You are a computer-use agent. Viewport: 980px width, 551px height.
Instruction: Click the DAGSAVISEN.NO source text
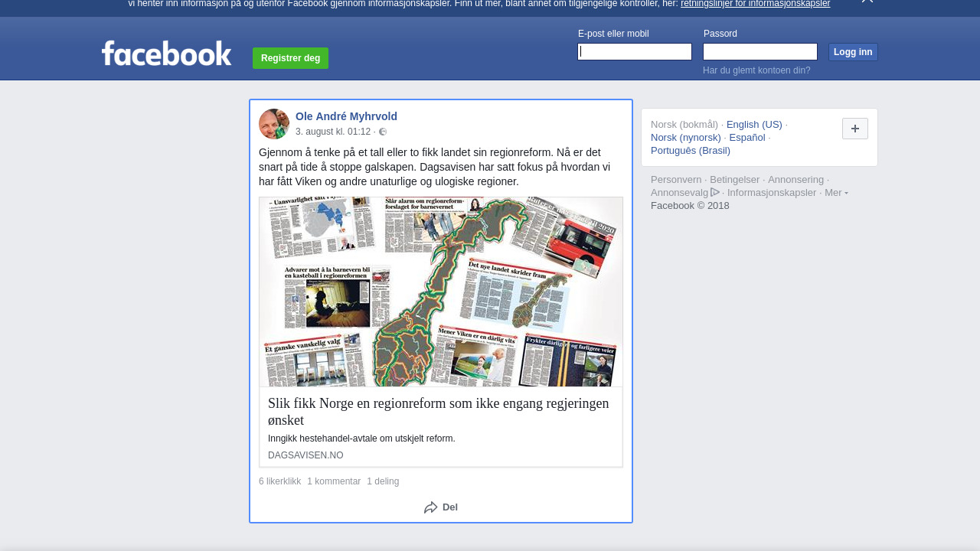click(305, 455)
